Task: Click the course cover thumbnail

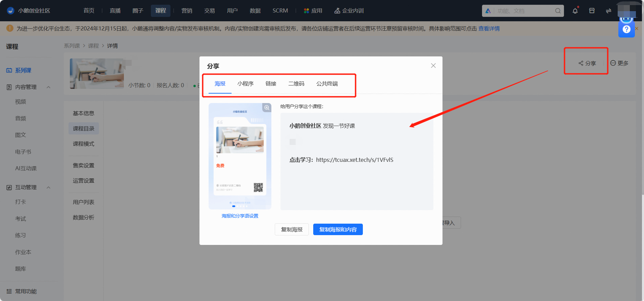Action: tap(97, 74)
